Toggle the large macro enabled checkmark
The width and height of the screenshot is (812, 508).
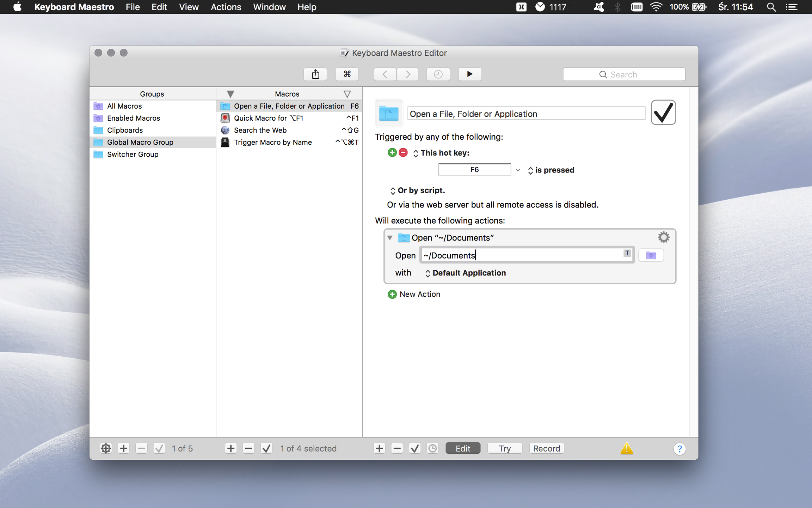pyautogui.click(x=663, y=113)
